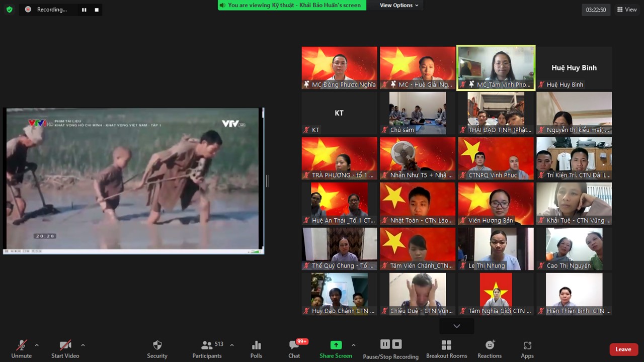Open the View layout menu
This screenshot has height=362, width=644.
tap(627, 10)
